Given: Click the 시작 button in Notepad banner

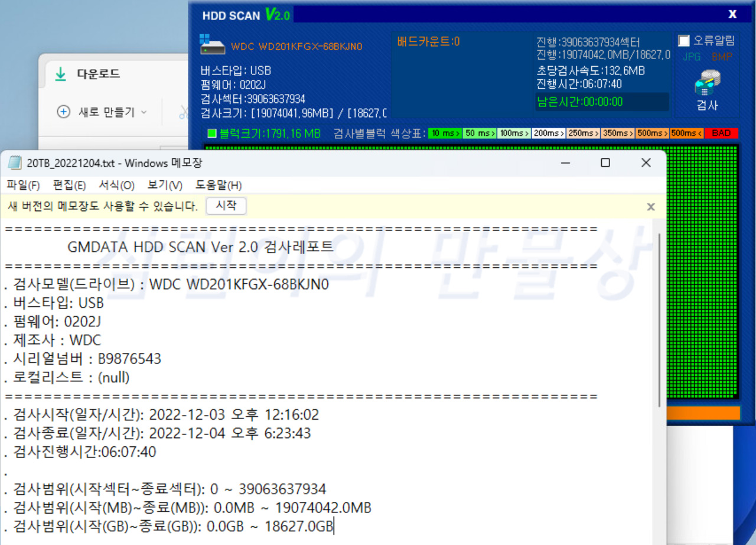Looking at the screenshot, I should 226,206.
